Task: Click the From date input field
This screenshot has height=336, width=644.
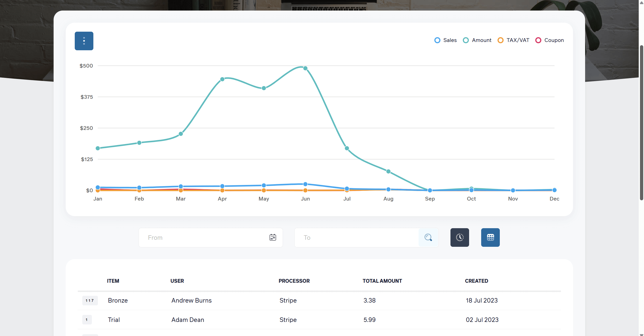Action: point(204,237)
